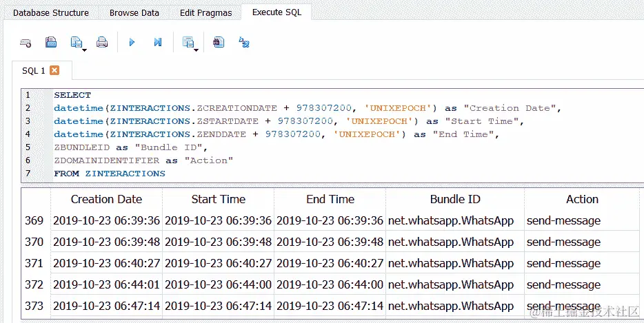Select row header 371

coord(34,264)
